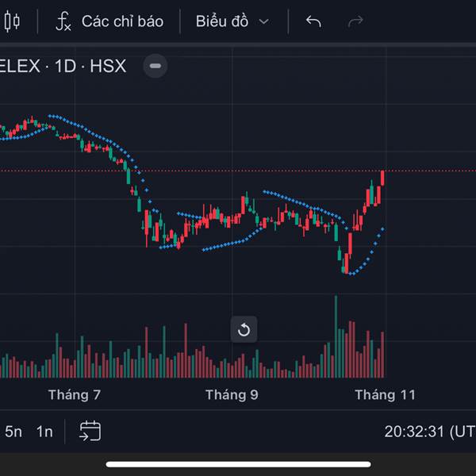The width and height of the screenshot is (476, 476).
Task: Click the fx indicators icon
Action: [x=63, y=21]
